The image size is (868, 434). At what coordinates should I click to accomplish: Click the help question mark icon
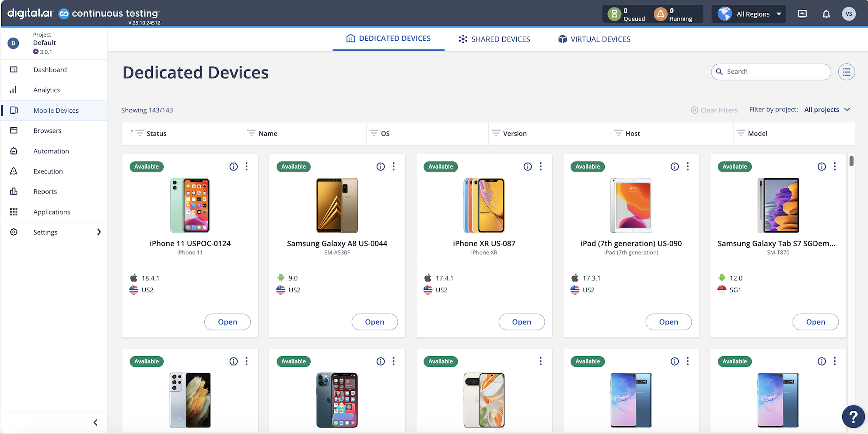(853, 417)
